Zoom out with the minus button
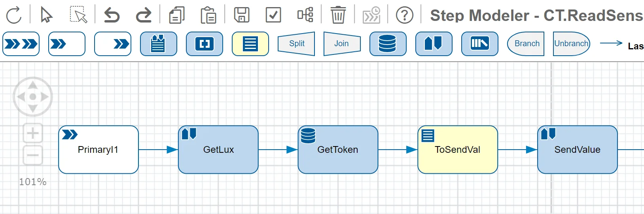The image size is (644, 214). [33, 155]
